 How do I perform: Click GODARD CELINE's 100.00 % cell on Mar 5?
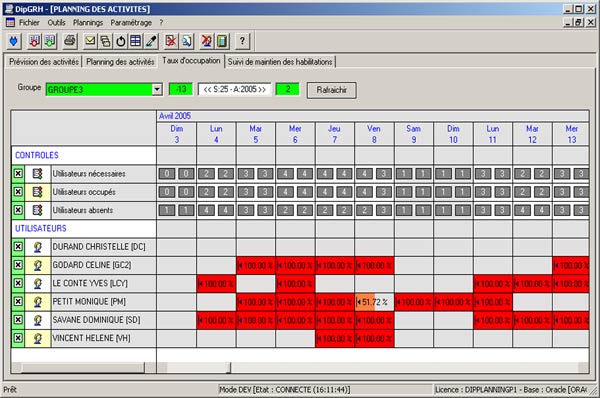(256, 265)
